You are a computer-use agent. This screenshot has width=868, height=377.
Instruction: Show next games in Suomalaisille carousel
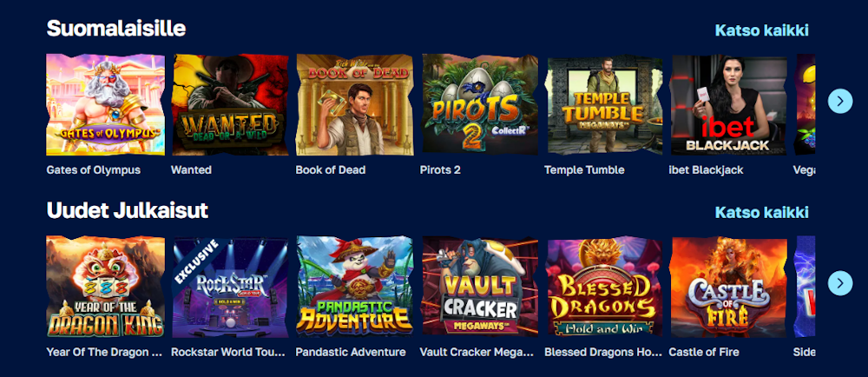click(840, 101)
